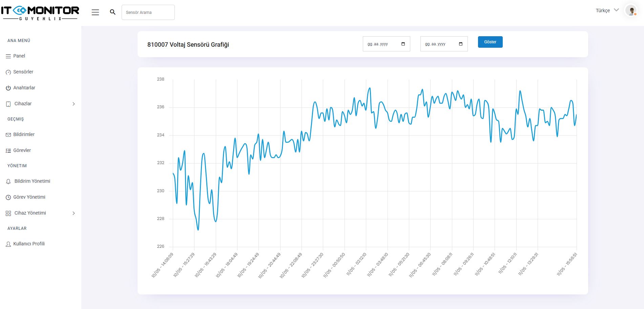644x309 pixels.
Task: Click the Bildirim Yönetimi bell icon
Action: [x=8, y=181]
